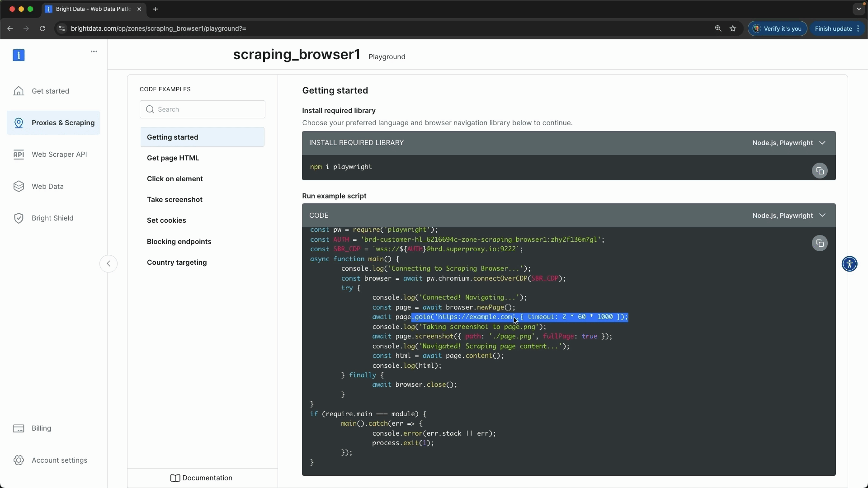Click the Bright Data browser tab
The width and height of the screenshot is (868, 488).
coord(94,9)
